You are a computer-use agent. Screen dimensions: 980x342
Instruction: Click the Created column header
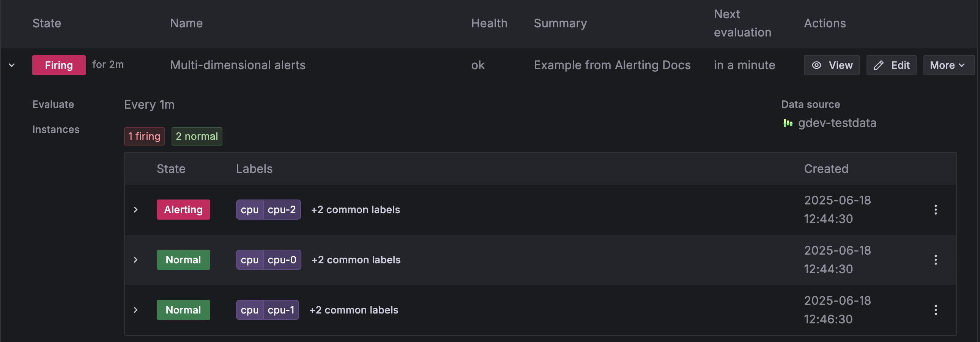pos(826,169)
